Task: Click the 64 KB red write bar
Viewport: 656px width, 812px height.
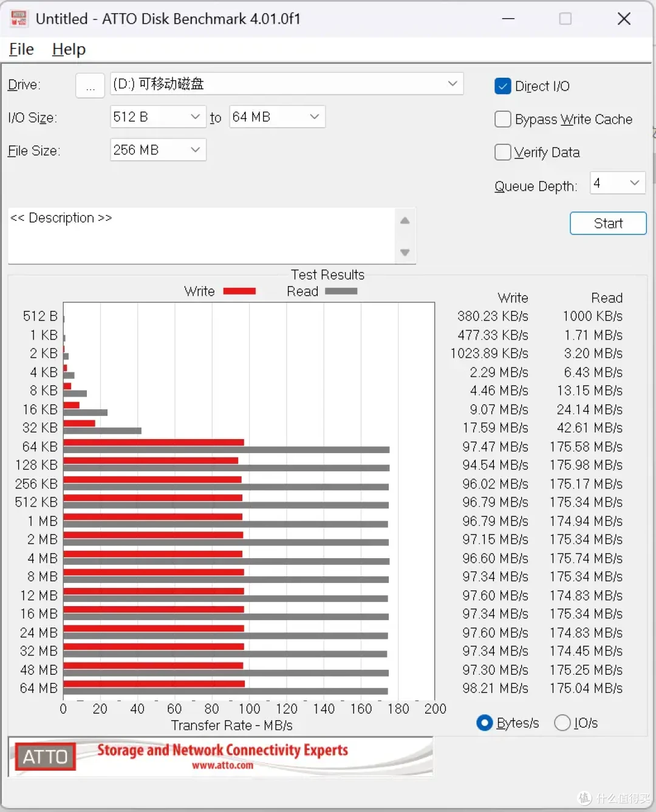Action: pyautogui.click(x=154, y=443)
